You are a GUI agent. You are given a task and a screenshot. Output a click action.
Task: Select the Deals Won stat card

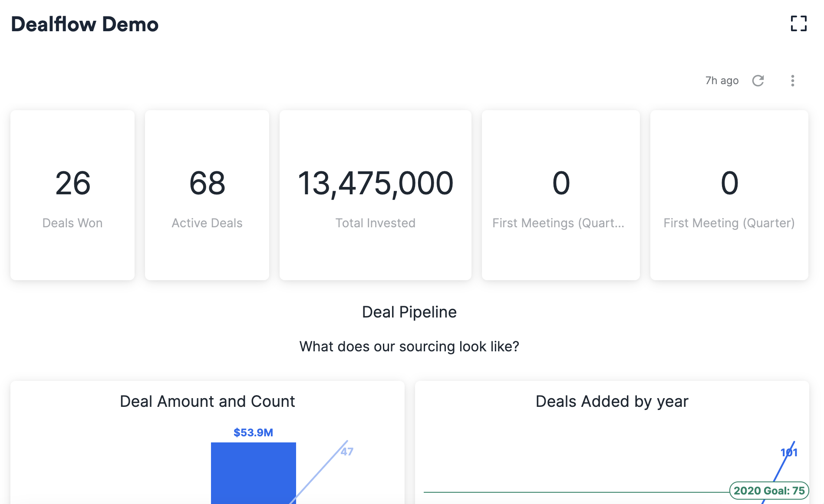point(72,195)
